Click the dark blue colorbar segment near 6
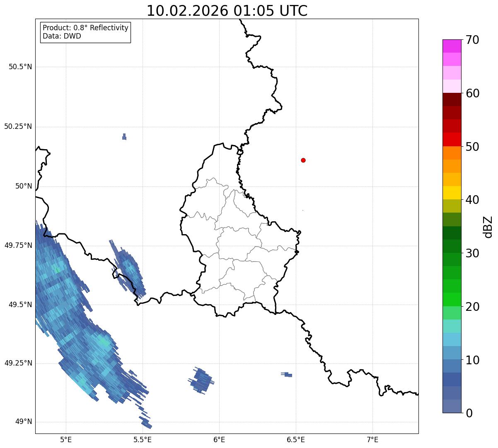Viewport: 498px width, 448px height. point(452,379)
